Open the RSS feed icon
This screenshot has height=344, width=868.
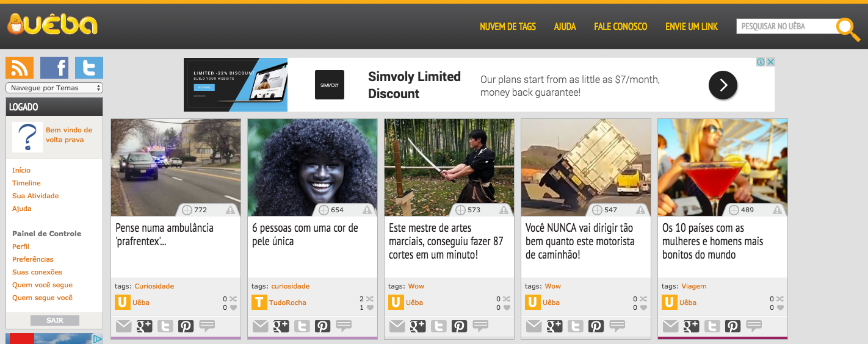[20, 68]
